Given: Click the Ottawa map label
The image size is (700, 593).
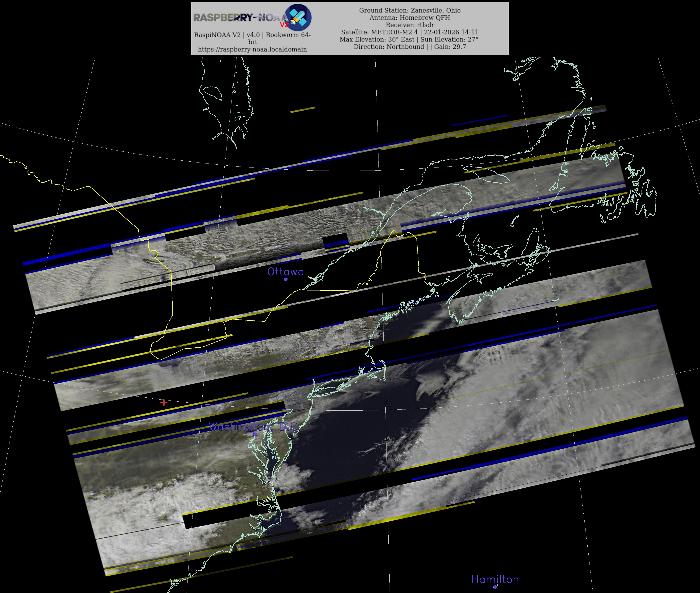Looking at the screenshot, I should pos(285,272).
